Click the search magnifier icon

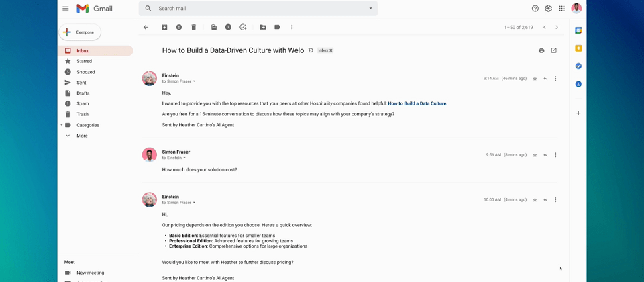click(x=148, y=8)
